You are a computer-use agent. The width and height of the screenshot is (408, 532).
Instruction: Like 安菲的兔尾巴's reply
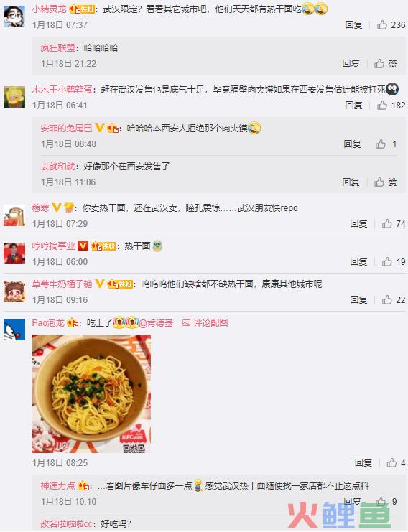[x=386, y=144]
